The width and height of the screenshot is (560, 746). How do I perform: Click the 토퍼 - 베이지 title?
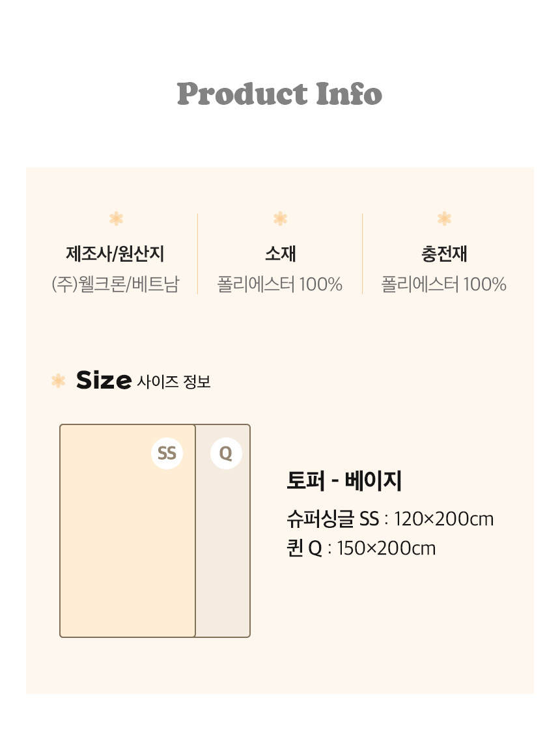tap(344, 481)
